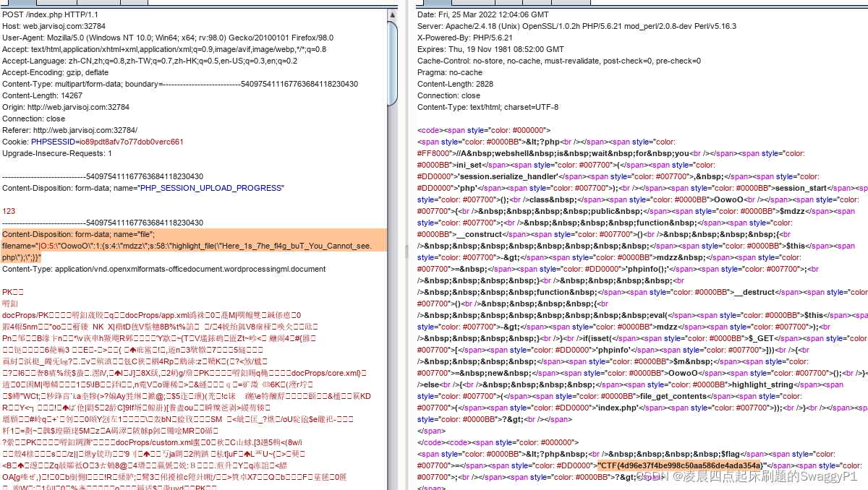Image resolution: width=868 pixels, height=490 pixels.
Task: Select the Cache-Control no-store header line
Action: pos(559,61)
